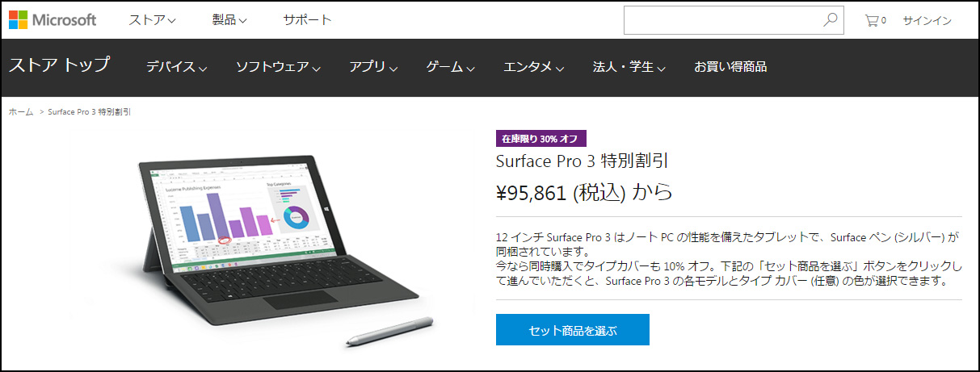Go to ストア トップ
The image size is (980, 372).
click(59, 65)
